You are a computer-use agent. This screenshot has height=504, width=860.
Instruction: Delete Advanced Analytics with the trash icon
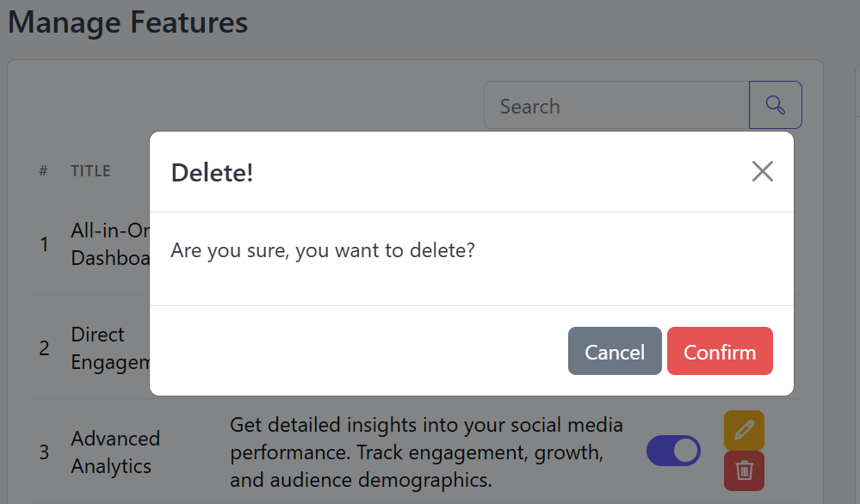coord(745,470)
